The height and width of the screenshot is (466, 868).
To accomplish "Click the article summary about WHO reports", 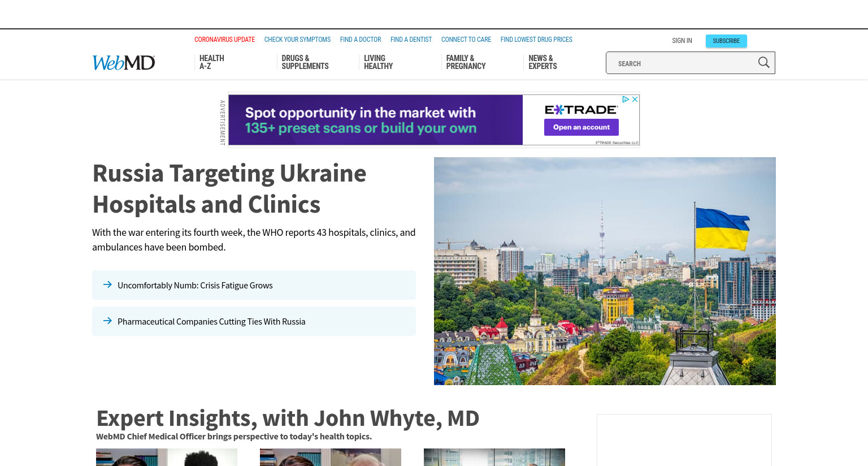I will pyautogui.click(x=254, y=240).
